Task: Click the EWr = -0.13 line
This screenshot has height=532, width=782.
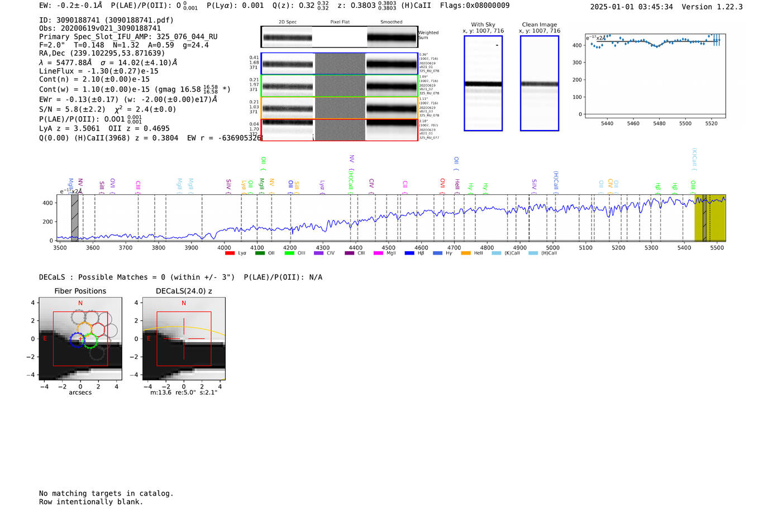Action: (x=128, y=99)
